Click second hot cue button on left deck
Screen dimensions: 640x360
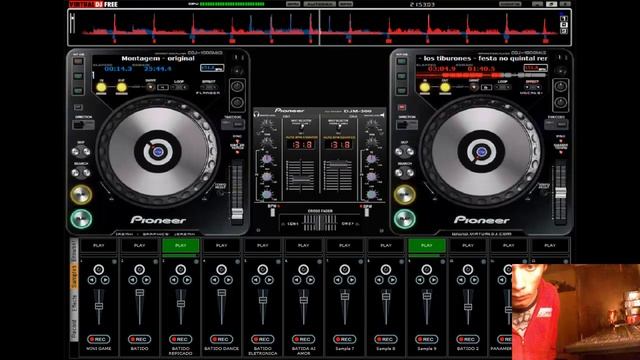click(78, 76)
